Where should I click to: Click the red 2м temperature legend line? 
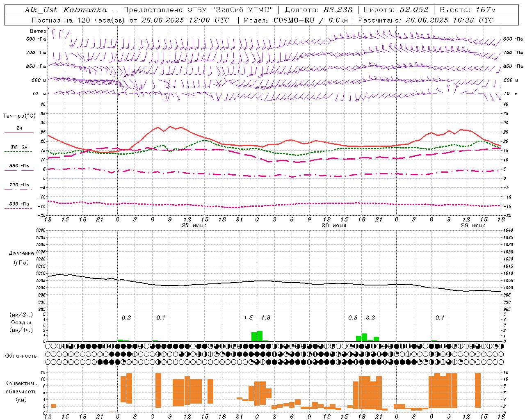19,132
